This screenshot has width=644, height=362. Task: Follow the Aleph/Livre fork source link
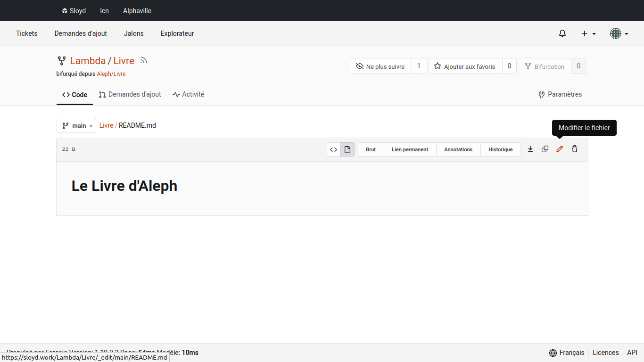click(111, 74)
